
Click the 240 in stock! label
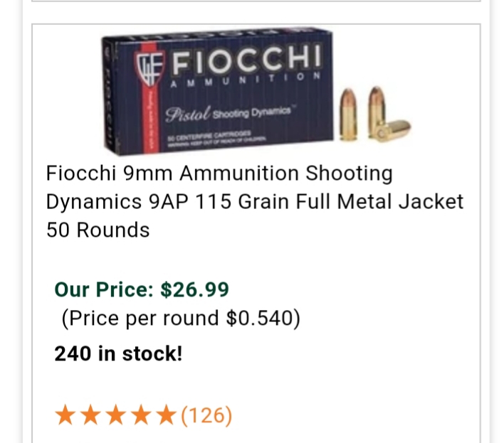[x=118, y=353]
